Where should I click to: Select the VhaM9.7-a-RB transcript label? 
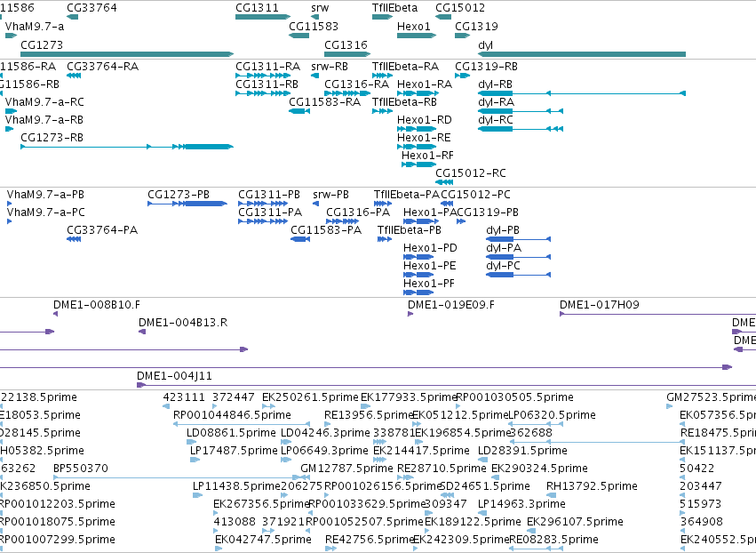pos(44,120)
